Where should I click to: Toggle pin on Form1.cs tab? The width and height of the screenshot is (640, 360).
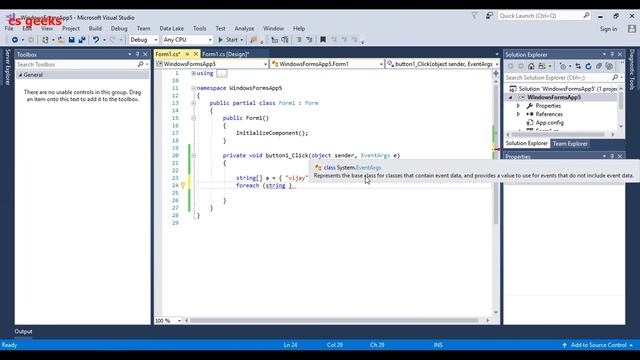coord(187,54)
